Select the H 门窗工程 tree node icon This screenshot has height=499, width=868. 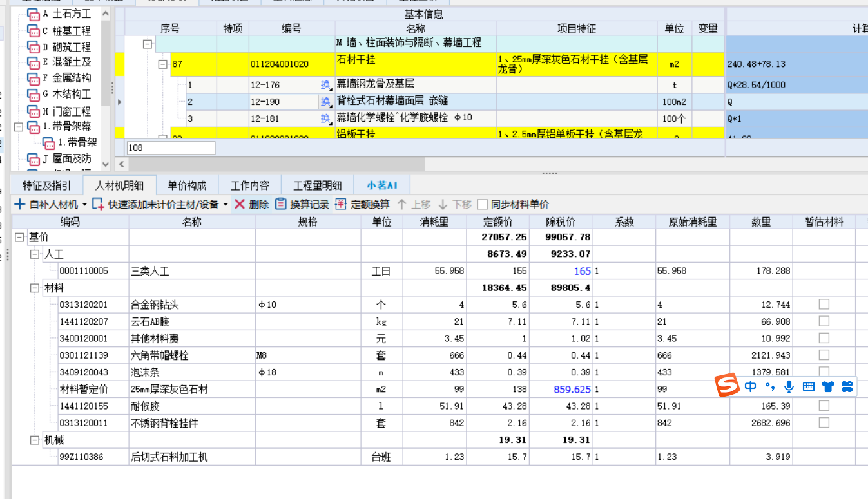click(x=34, y=111)
